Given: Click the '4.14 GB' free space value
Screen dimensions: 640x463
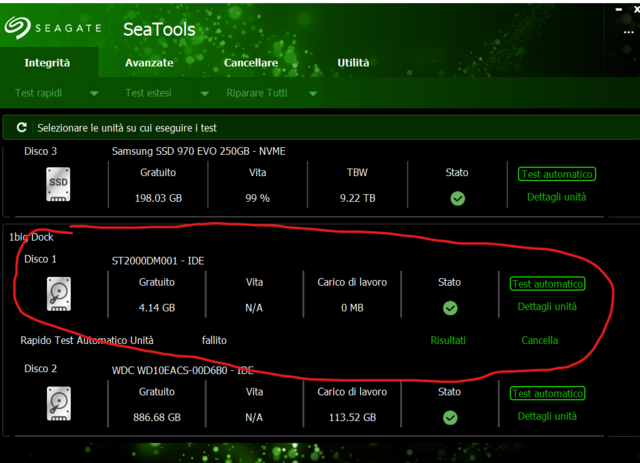Looking at the screenshot, I should coord(157,307).
